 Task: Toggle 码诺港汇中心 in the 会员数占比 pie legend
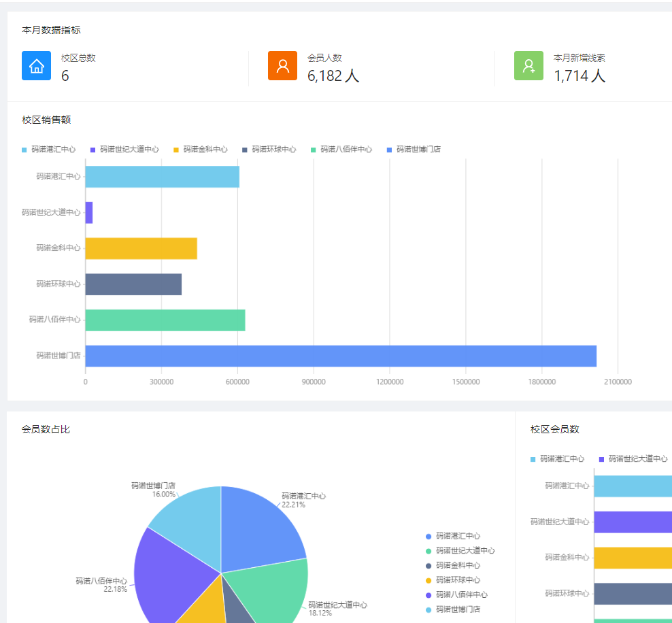[x=453, y=536]
